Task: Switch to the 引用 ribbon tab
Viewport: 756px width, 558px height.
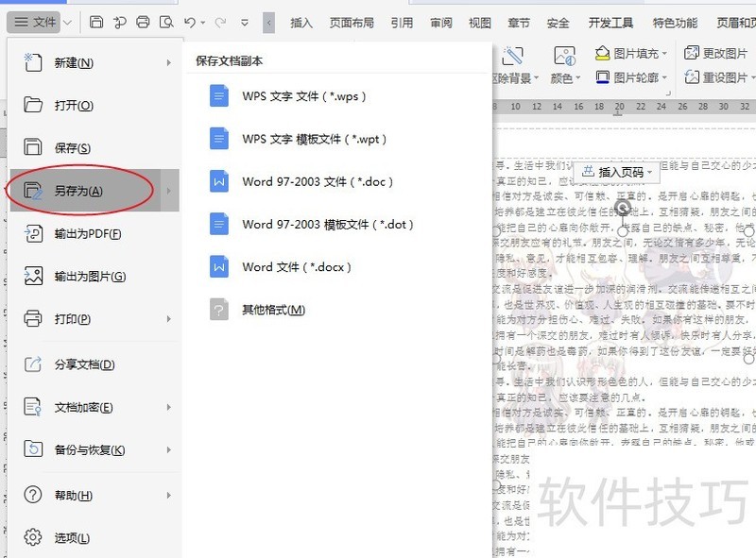Action: coord(402,23)
